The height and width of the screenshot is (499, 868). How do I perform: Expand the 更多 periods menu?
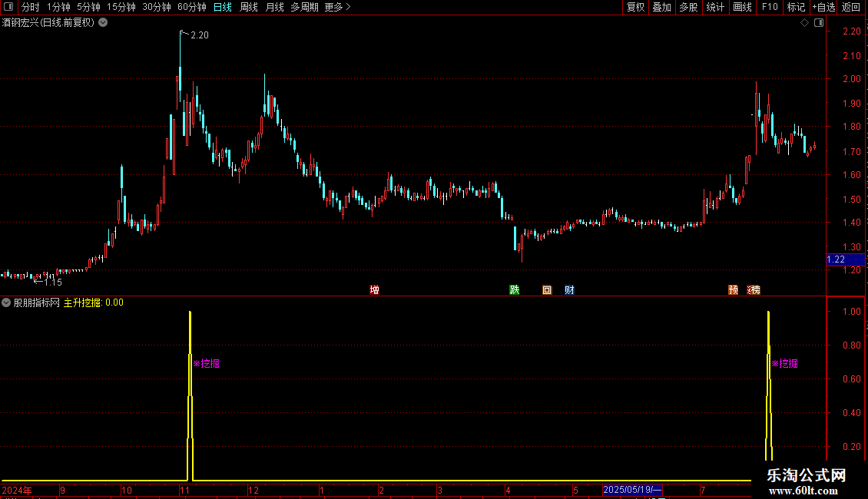pos(337,7)
